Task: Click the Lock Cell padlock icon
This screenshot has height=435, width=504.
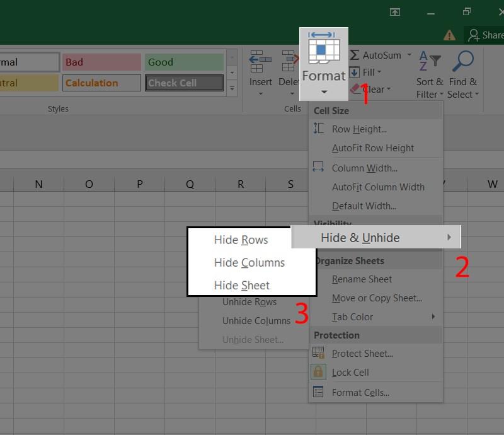Action: 319,372
